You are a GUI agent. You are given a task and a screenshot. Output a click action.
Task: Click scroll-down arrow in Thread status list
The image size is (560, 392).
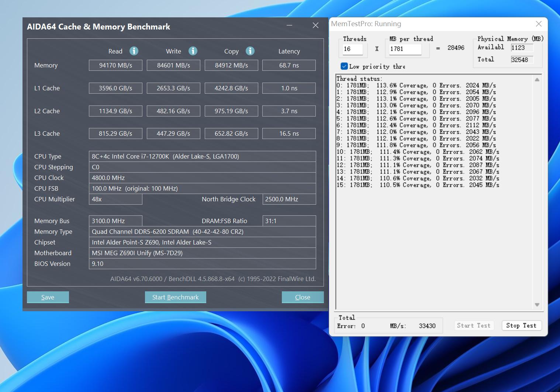point(537,305)
